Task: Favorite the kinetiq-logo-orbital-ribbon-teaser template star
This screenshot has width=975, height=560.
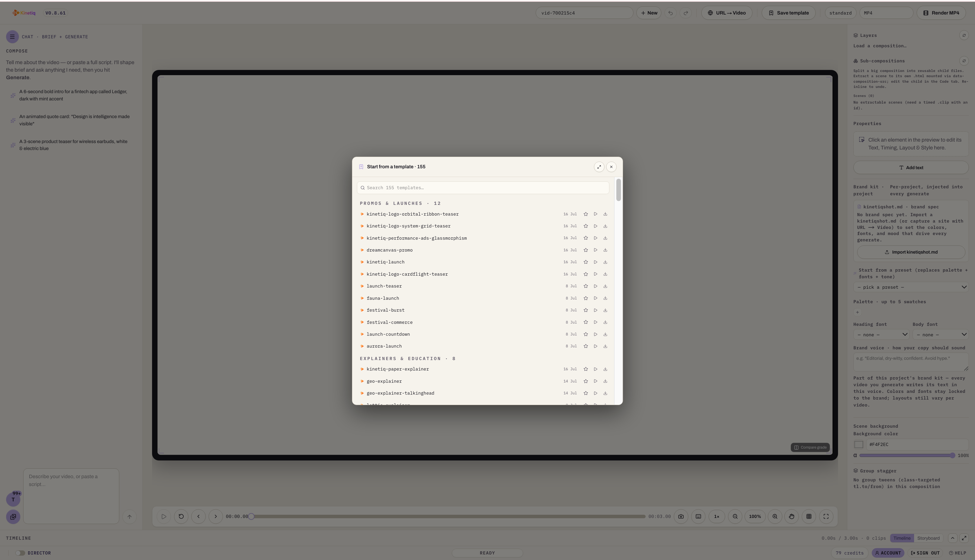Action: (585, 214)
